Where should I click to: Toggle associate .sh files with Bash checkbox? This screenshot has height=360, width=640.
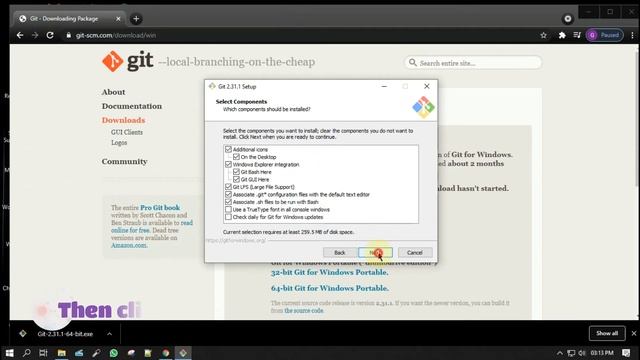point(228,202)
